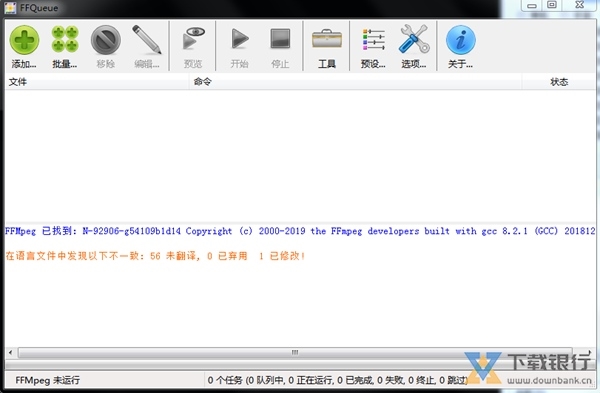The height and width of the screenshot is (393, 600).
Task: Show the About (关于) info icon
Action: click(461, 40)
